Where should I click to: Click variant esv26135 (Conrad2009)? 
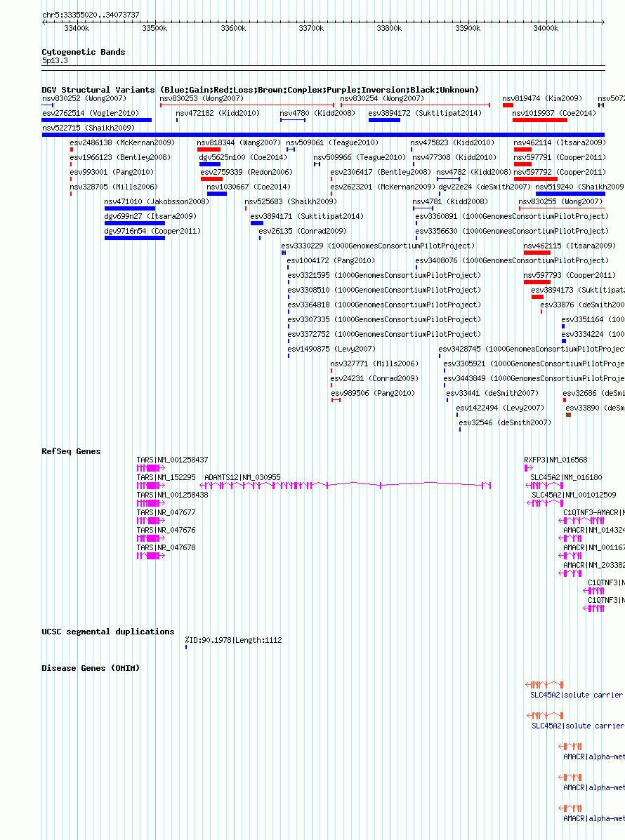[x=302, y=231]
